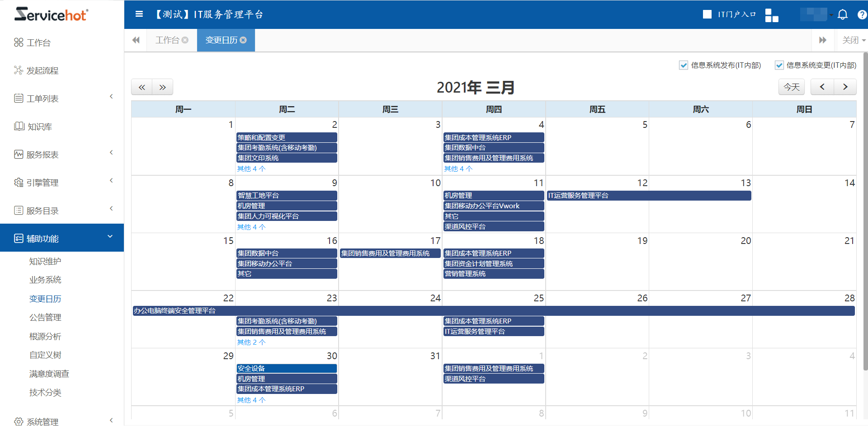Select the 知识库 sidebar icon
Screen dimensions: 868x431
tap(18, 126)
